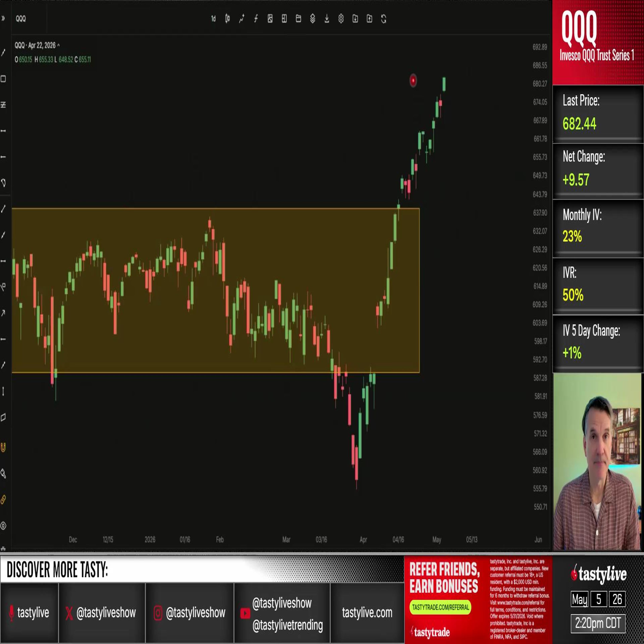The height and width of the screenshot is (644, 644).
Task: Open the sparkle line indicators tool
Action: [x=242, y=19]
